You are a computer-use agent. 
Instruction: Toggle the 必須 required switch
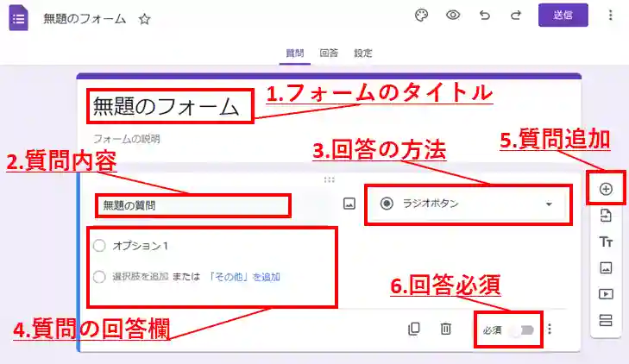click(521, 329)
